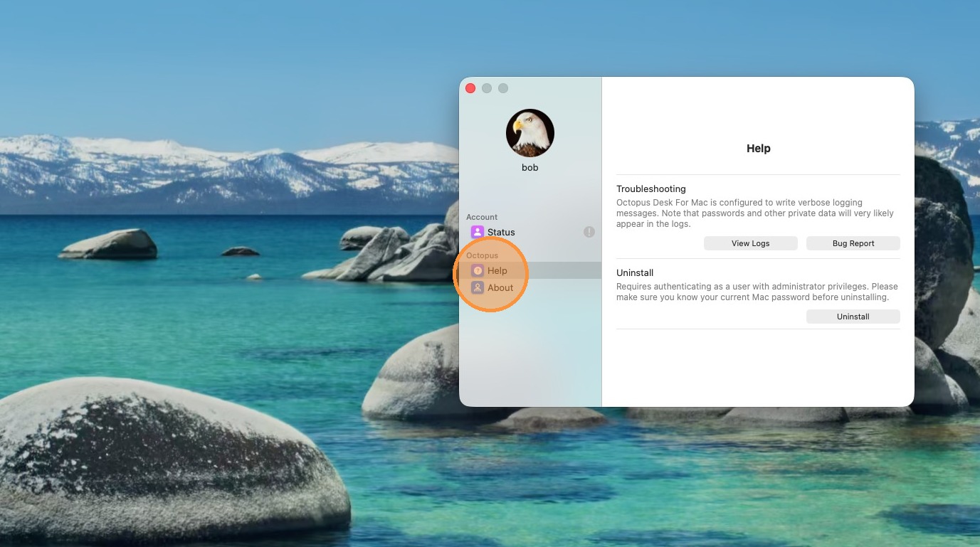Click the View Logs button
980x547 pixels.
tap(751, 243)
